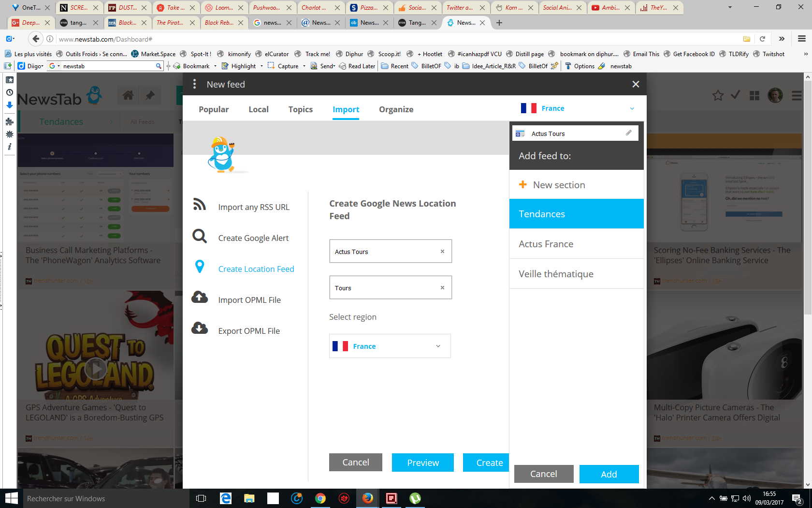
Task: Click the NewsTab home icon
Action: (128, 95)
